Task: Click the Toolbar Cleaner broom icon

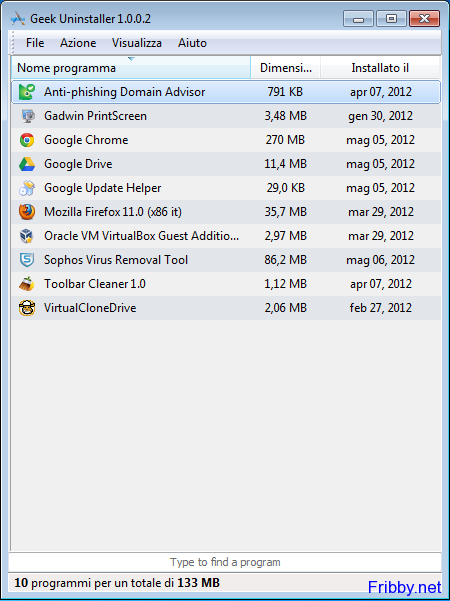Action: 27,284
